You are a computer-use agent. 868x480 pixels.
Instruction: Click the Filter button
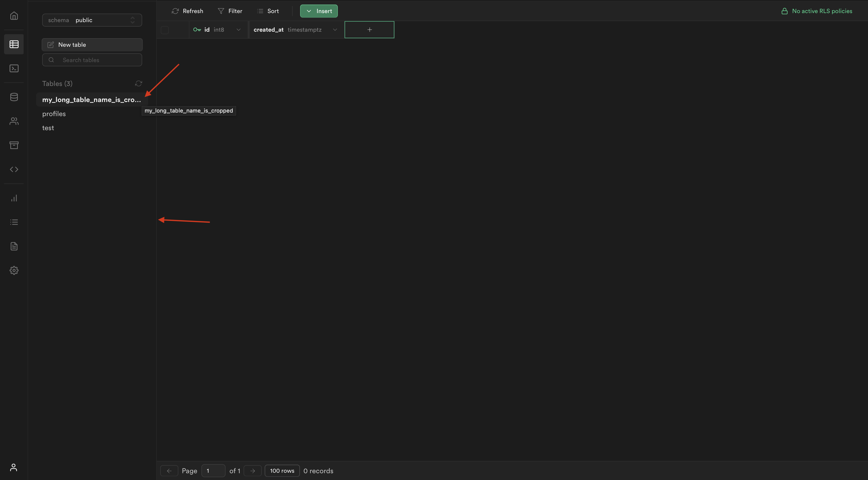point(230,11)
